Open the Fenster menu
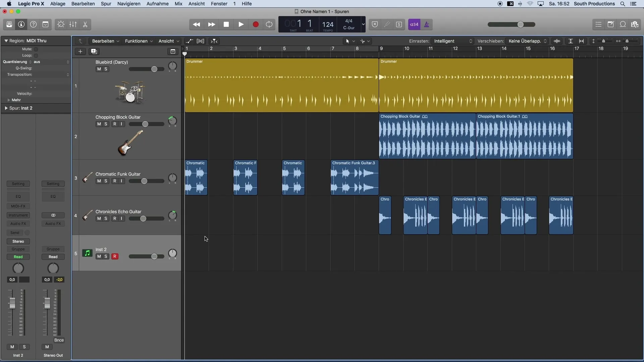The image size is (644, 362). click(219, 4)
